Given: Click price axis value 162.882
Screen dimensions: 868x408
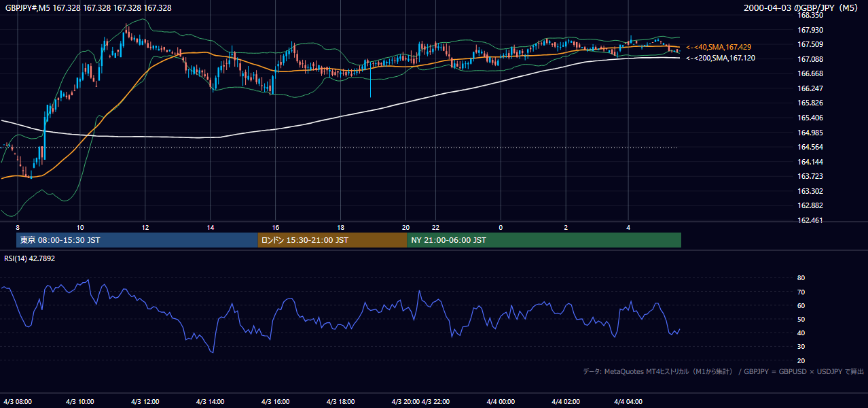Looking at the screenshot, I should (810, 205).
